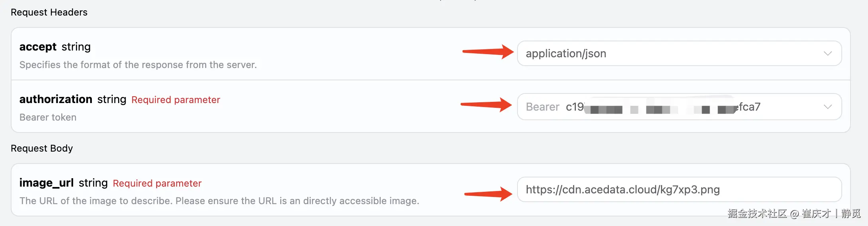
Task: Click the Request Headers section heading
Action: [x=49, y=12]
